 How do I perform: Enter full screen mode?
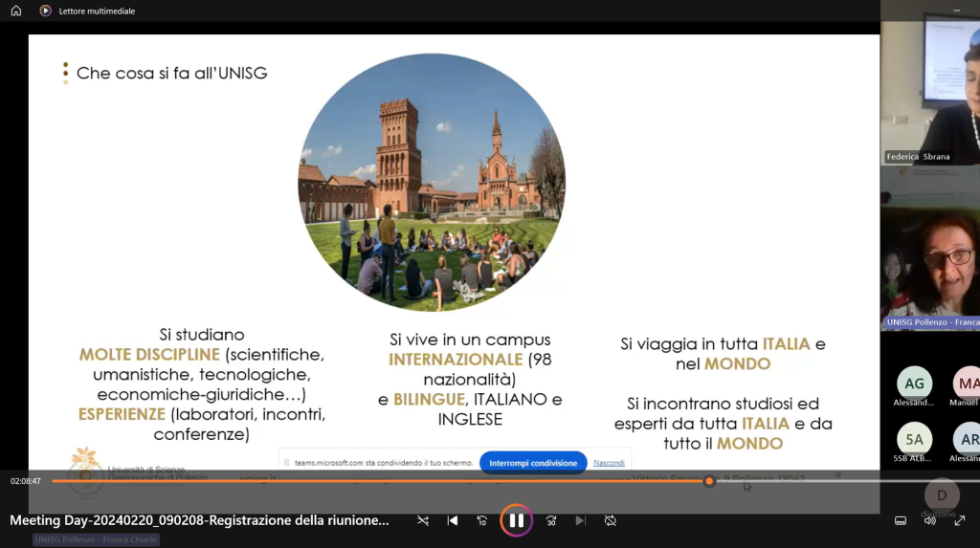coord(959,520)
